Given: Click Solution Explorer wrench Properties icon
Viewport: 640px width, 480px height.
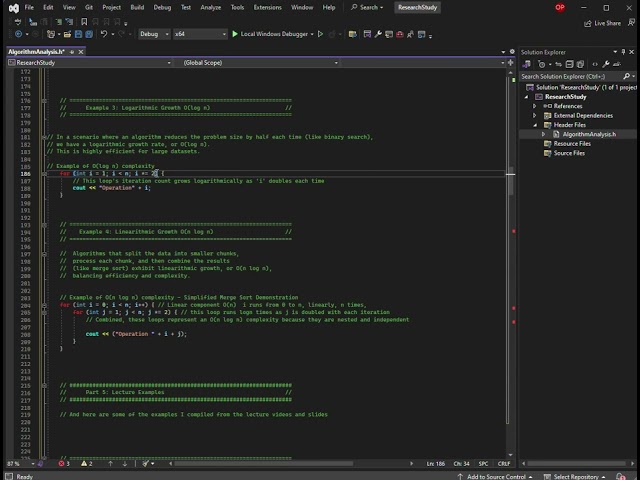Looking at the screenshot, I should pos(606,64).
